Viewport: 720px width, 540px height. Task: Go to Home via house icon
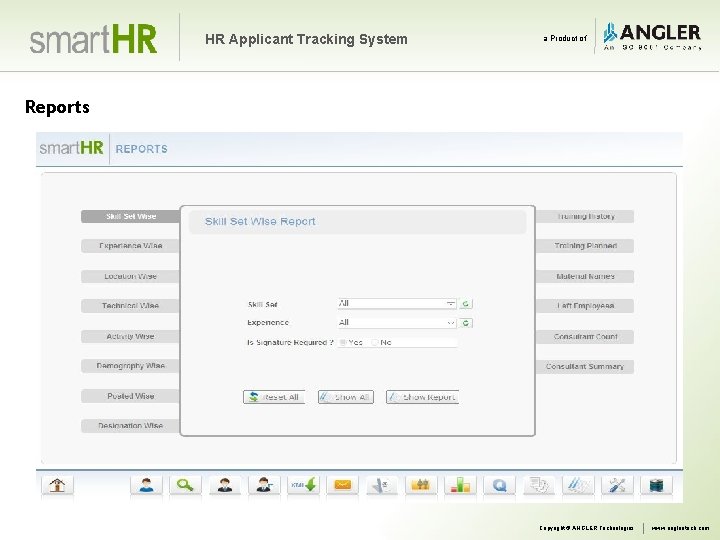click(57, 485)
